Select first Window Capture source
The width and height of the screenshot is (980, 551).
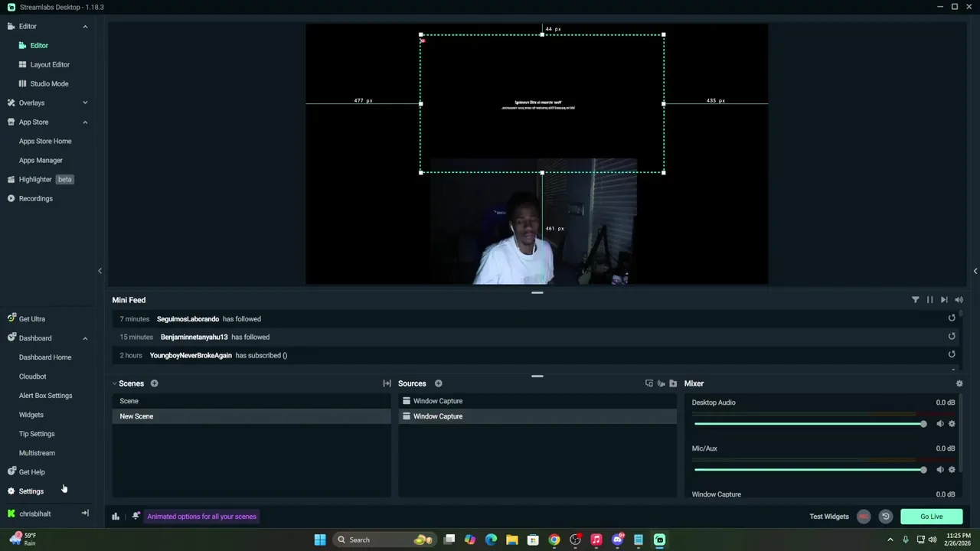click(537, 401)
